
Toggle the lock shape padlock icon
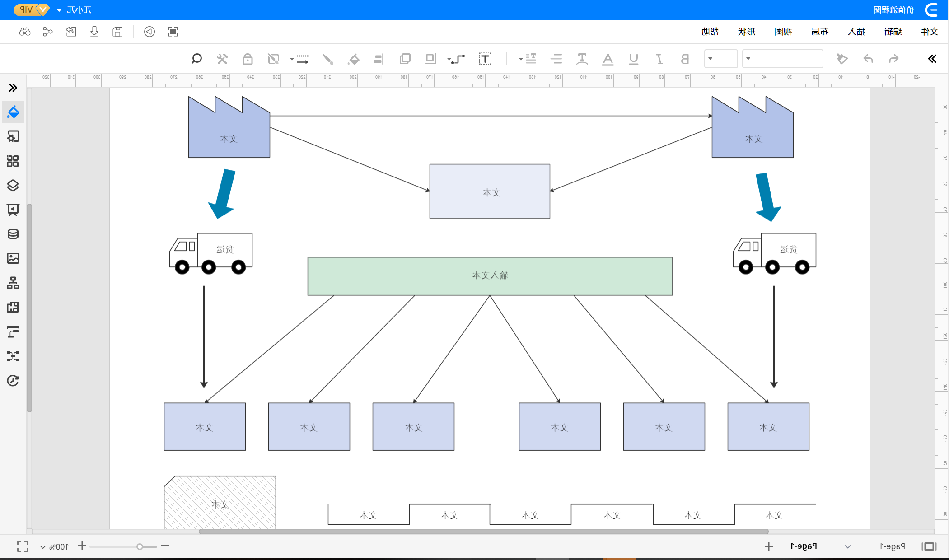click(x=248, y=59)
